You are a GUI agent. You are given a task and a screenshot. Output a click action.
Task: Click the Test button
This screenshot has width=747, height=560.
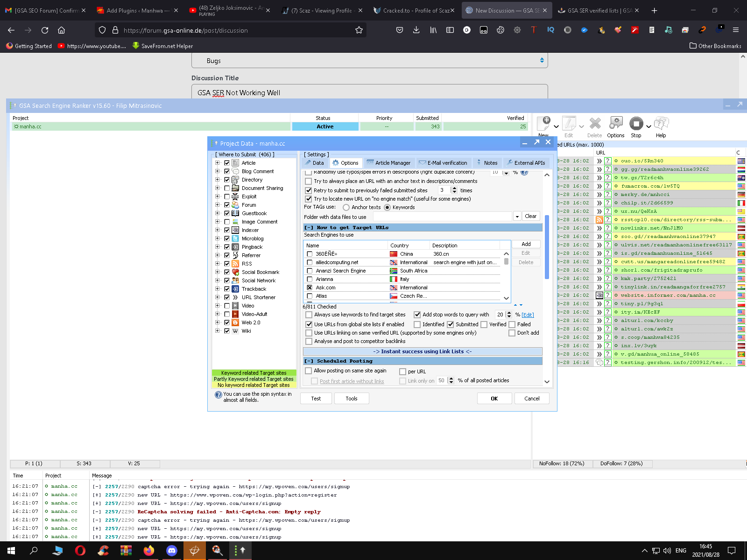316,399
